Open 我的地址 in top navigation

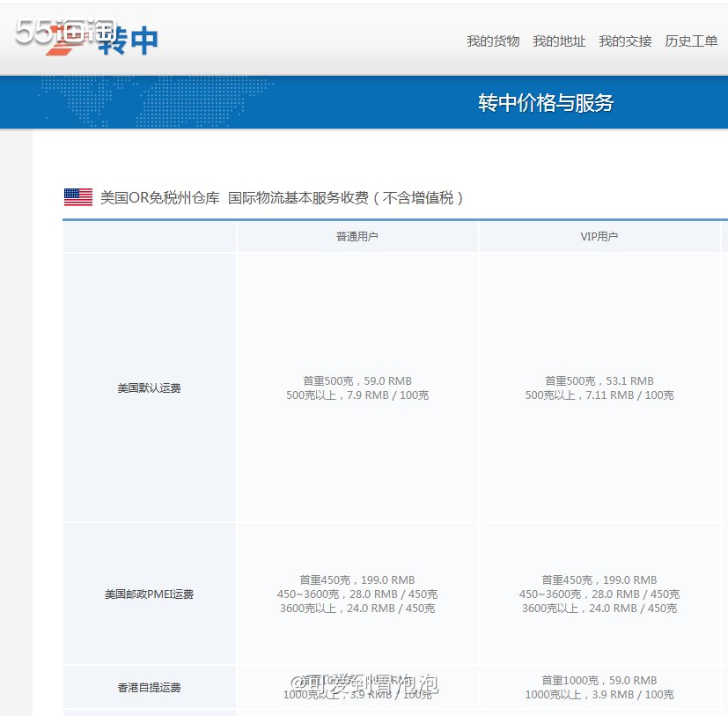(560, 41)
